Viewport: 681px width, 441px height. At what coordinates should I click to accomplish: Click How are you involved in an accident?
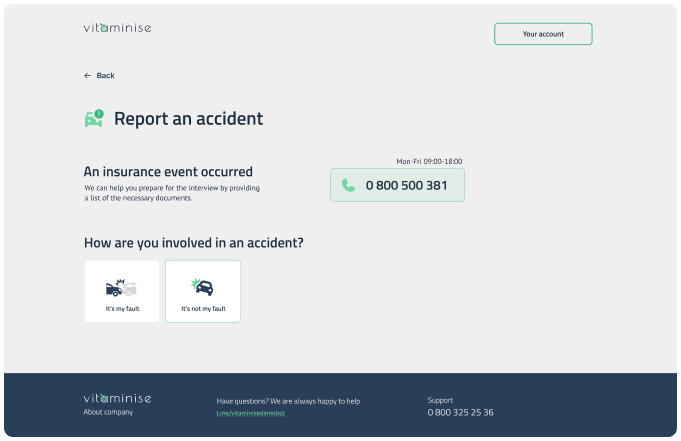point(194,242)
